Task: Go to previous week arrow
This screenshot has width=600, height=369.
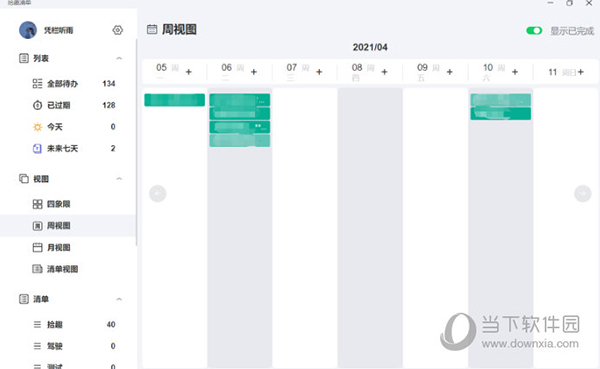Action: 158,194
